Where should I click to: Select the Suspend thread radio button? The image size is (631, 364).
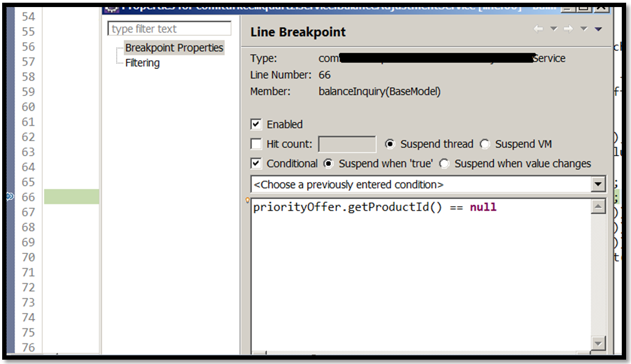[390, 144]
